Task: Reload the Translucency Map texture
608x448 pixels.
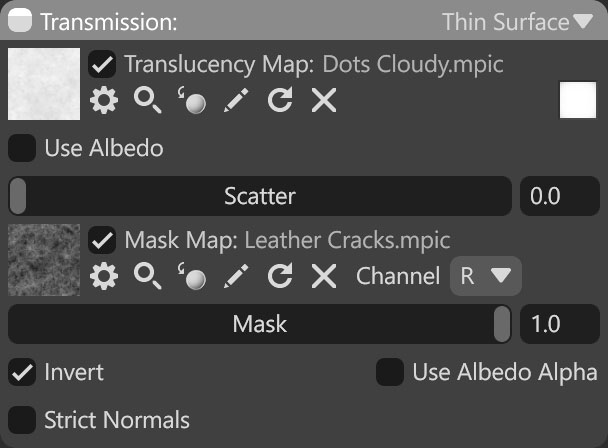Action: coord(280,100)
